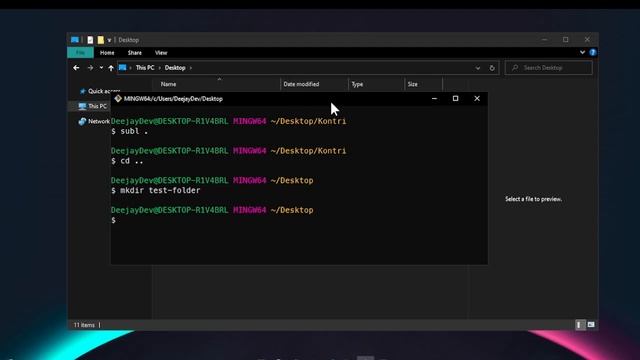Viewport: 640px width, 360px height.
Task: Click '11 items' in the status bar
Action: pyautogui.click(x=84, y=325)
